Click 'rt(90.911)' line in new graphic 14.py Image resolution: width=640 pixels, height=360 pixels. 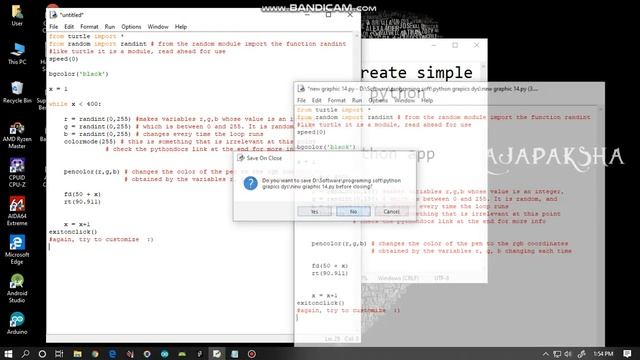330,273
